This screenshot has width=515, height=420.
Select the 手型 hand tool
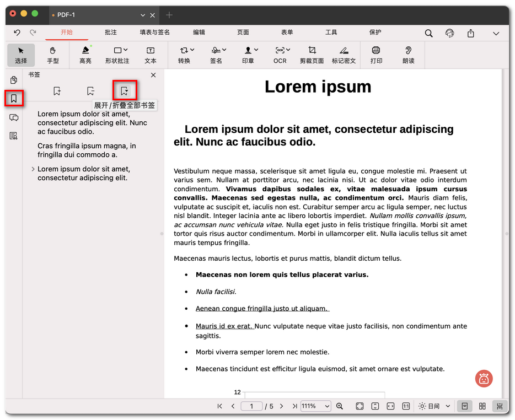pos(53,55)
